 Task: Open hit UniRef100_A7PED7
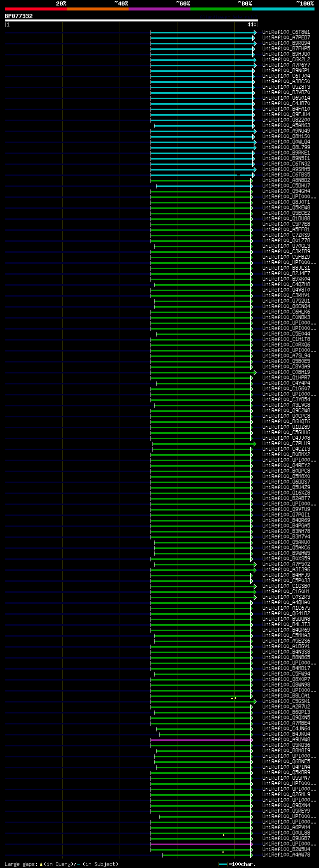click(286, 38)
